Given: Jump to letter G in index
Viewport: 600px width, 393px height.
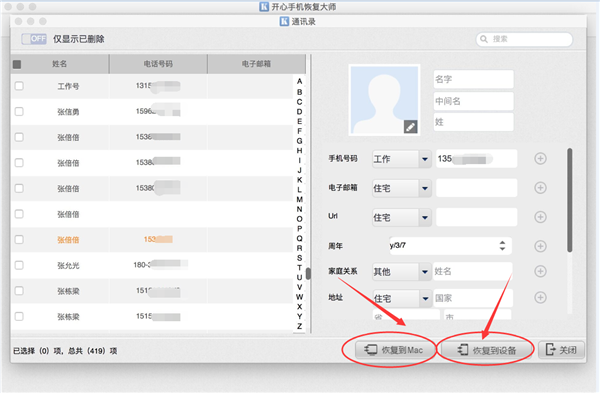Looking at the screenshot, I should coord(299,141).
